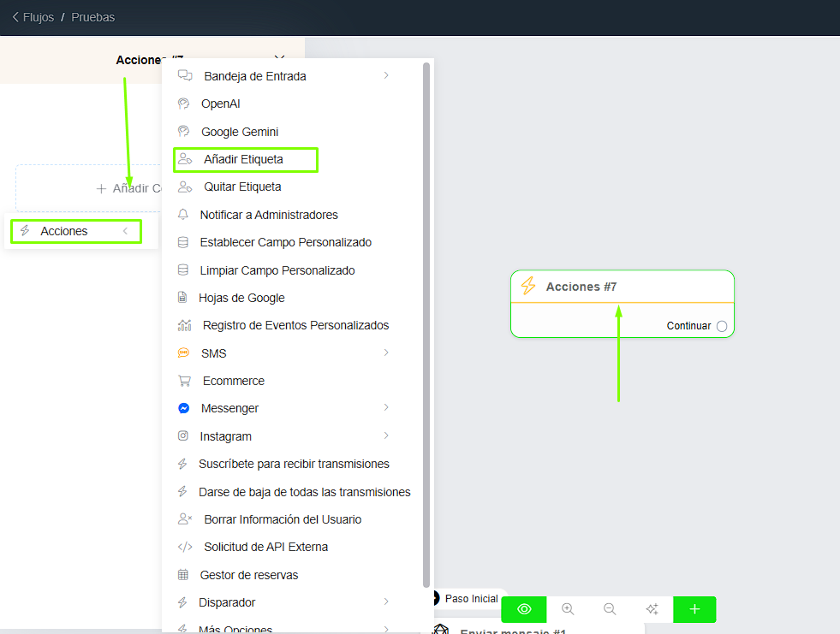The width and height of the screenshot is (840, 634).
Task: Click the auto-arrange sparkle icon
Action: [x=652, y=609]
